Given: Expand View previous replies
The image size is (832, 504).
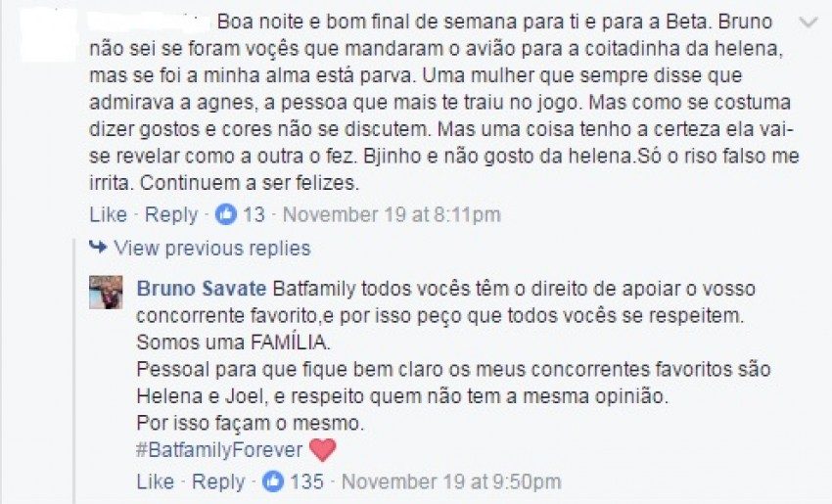Looking at the screenshot, I should coord(211,248).
